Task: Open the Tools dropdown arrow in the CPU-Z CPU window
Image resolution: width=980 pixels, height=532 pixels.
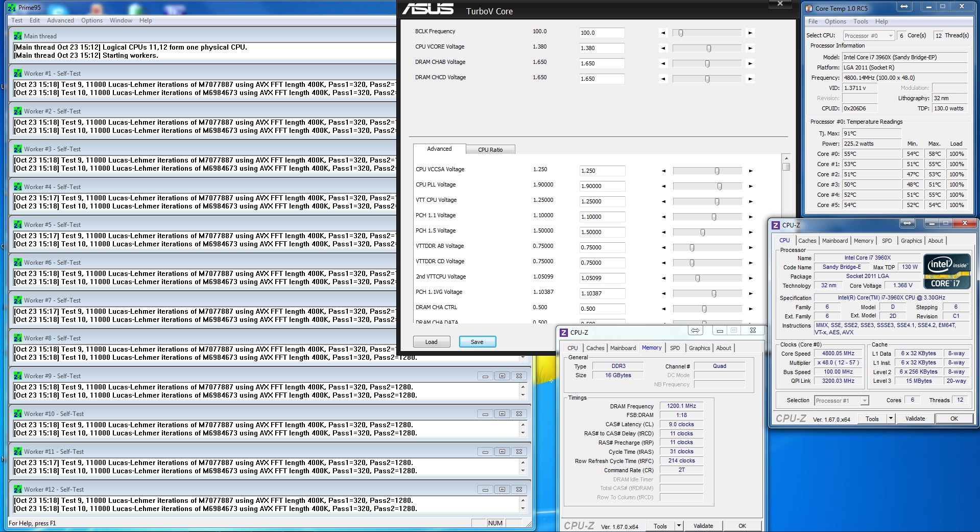Action: (890, 419)
